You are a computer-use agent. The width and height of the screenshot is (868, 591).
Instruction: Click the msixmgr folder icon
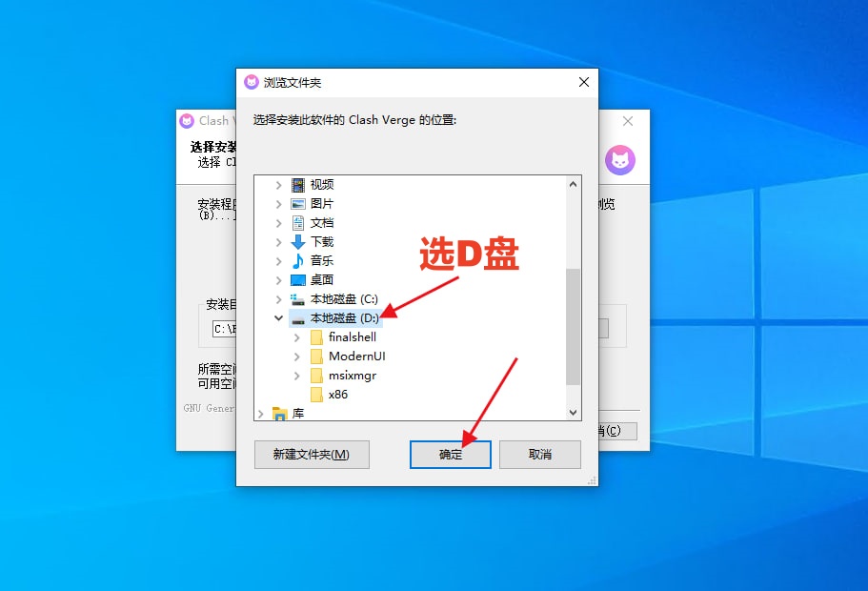[316, 376]
